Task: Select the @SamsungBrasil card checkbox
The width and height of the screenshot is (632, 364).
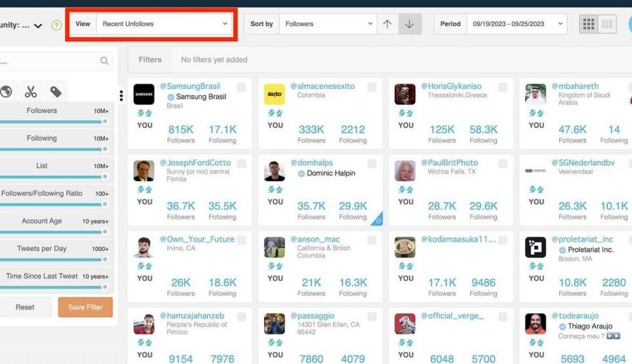Action: (242, 87)
